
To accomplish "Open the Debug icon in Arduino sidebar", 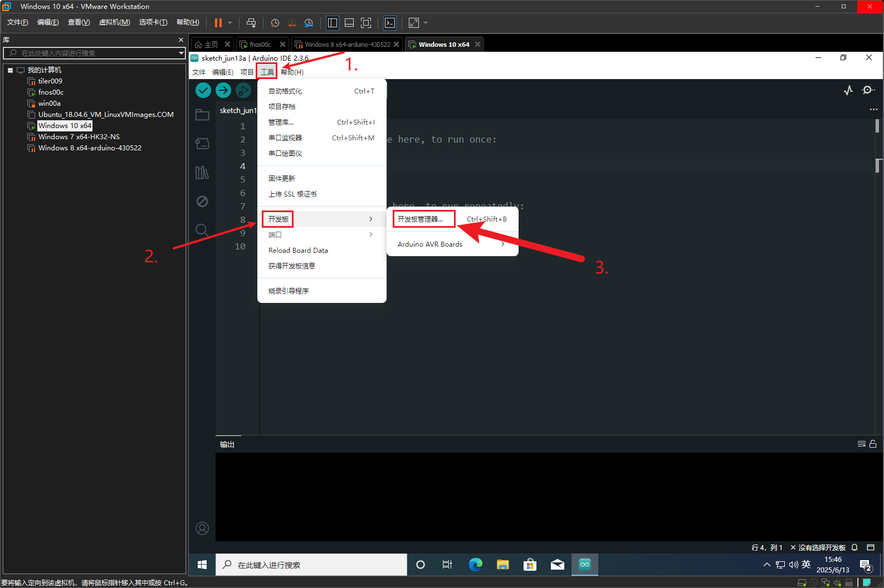I will pos(202,201).
